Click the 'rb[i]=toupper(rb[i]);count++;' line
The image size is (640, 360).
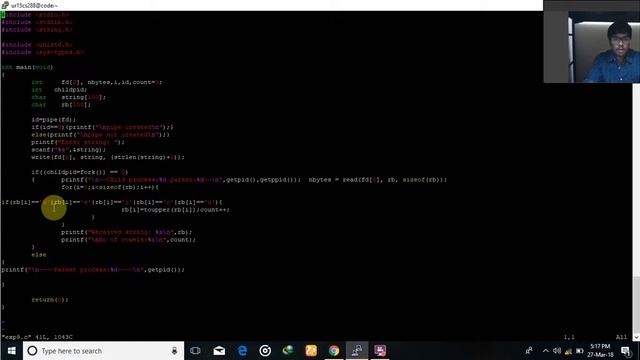[x=176, y=210]
